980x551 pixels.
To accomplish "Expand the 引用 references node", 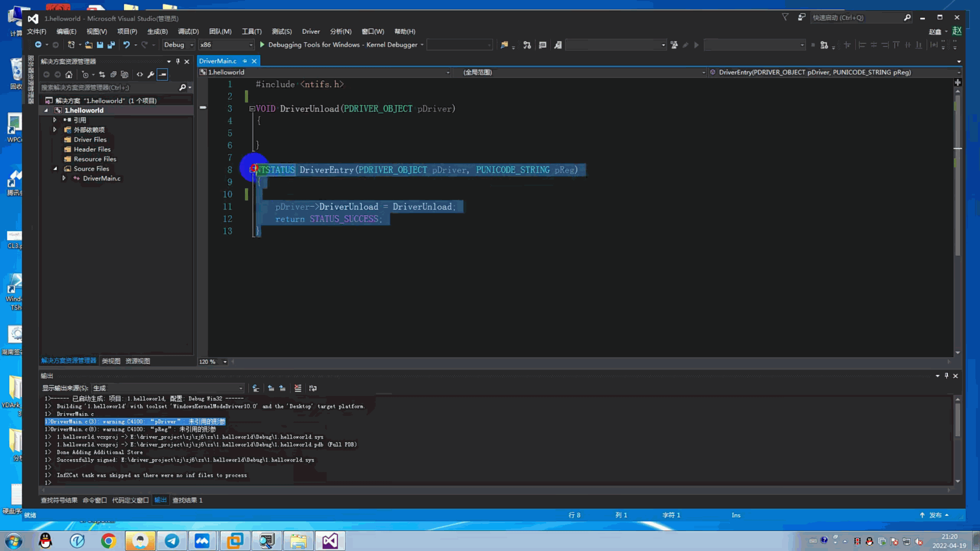I will [55, 120].
